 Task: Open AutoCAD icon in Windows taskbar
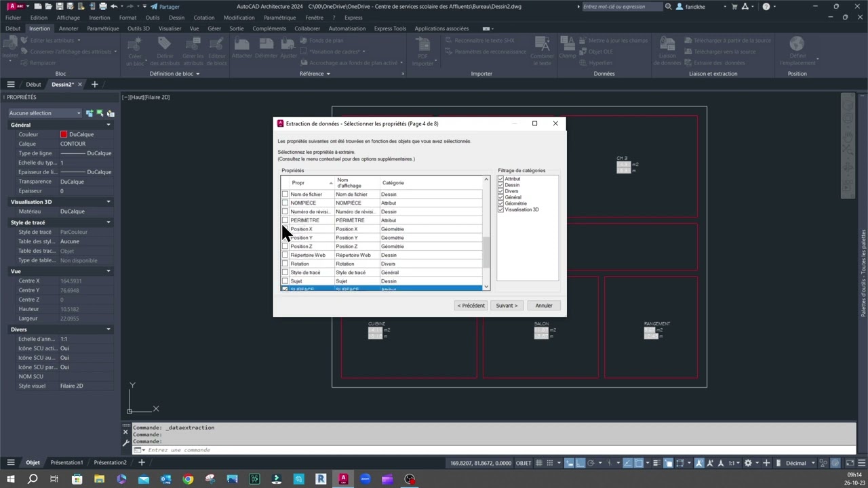343,479
